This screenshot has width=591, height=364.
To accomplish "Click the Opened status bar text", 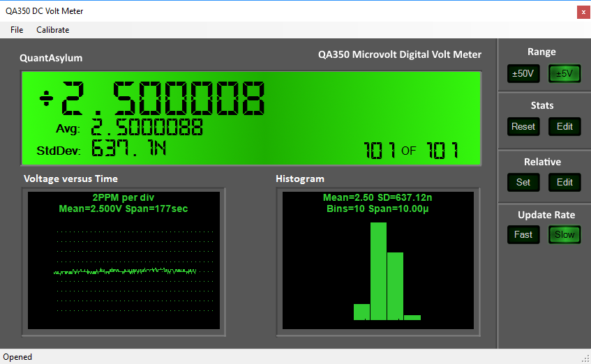I will (18, 357).
